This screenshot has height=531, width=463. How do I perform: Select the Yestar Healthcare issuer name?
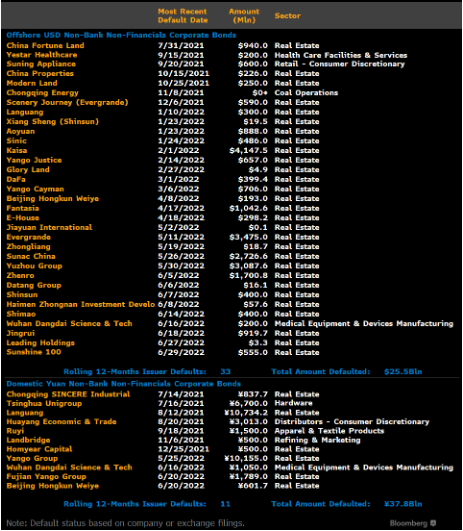click(x=42, y=55)
